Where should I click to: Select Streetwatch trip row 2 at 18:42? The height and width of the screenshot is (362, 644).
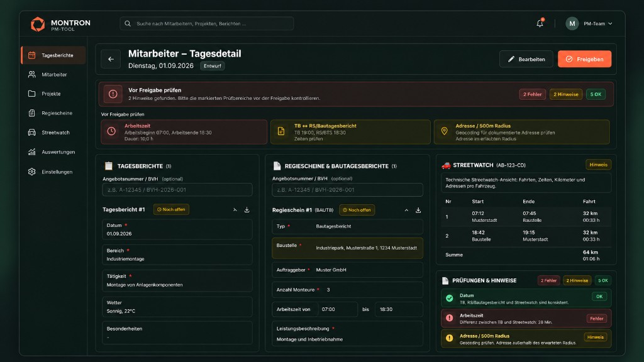pos(526,236)
